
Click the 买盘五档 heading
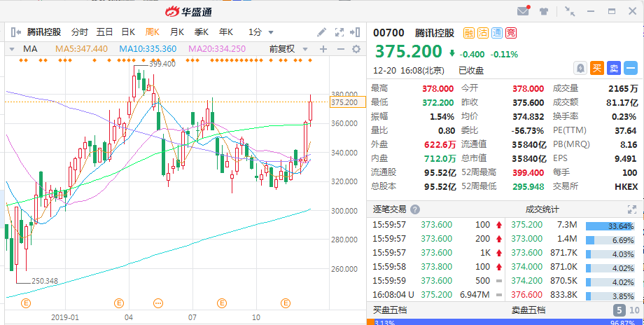(390, 310)
